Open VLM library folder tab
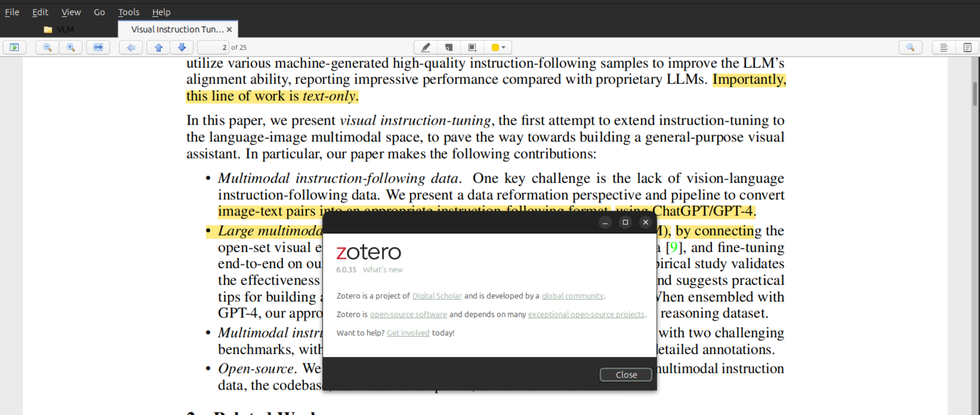 pos(59,29)
